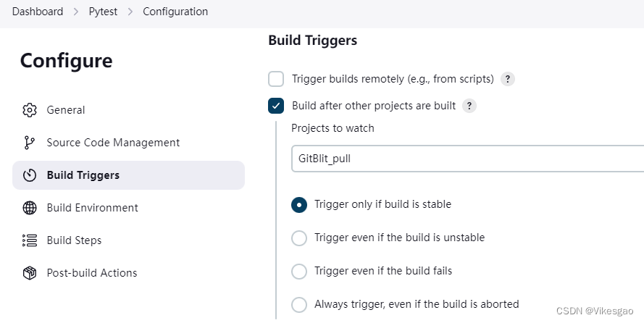Click the Build Steps list icon
Image resolution: width=644 pixels, height=323 pixels.
(x=30, y=240)
